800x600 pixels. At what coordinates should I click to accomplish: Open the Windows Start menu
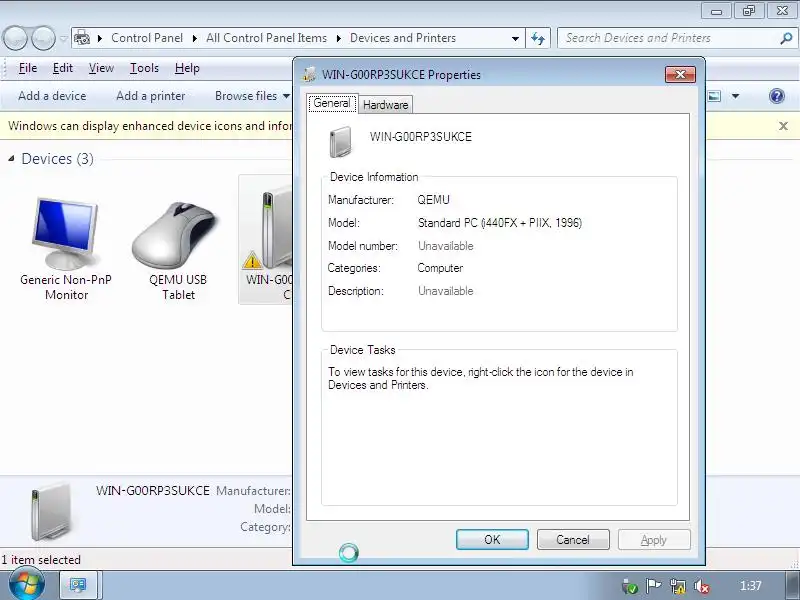26,584
